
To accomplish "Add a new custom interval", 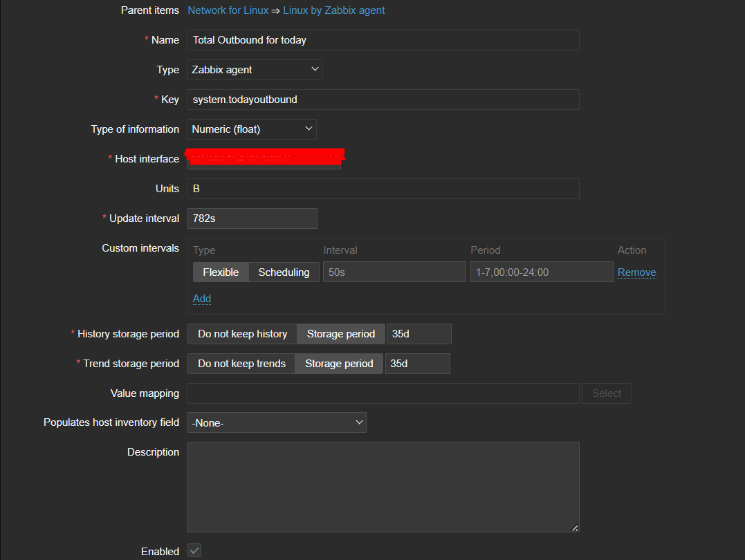I will point(202,299).
